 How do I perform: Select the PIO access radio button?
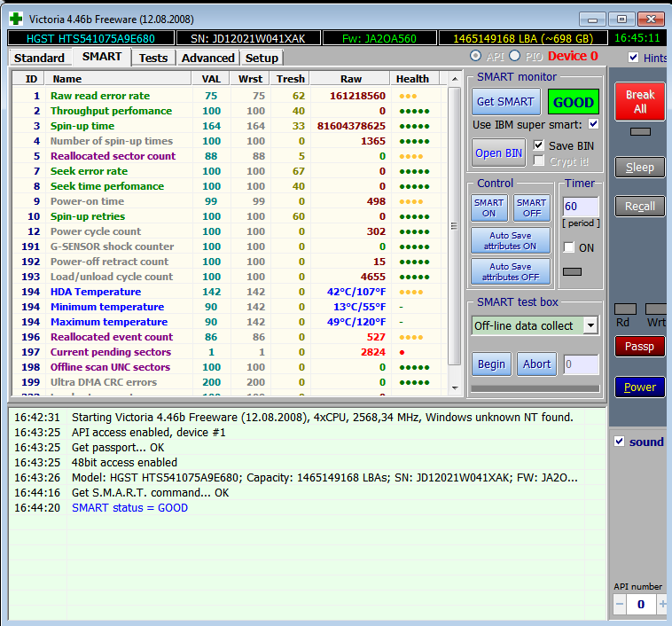[x=515, y=56]
